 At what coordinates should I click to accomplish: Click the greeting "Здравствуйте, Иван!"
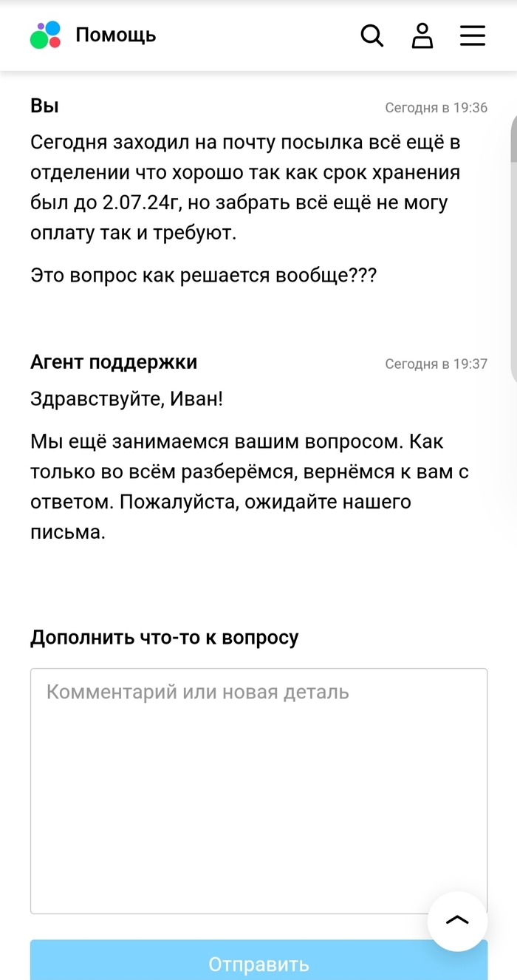tap(126, 399)
